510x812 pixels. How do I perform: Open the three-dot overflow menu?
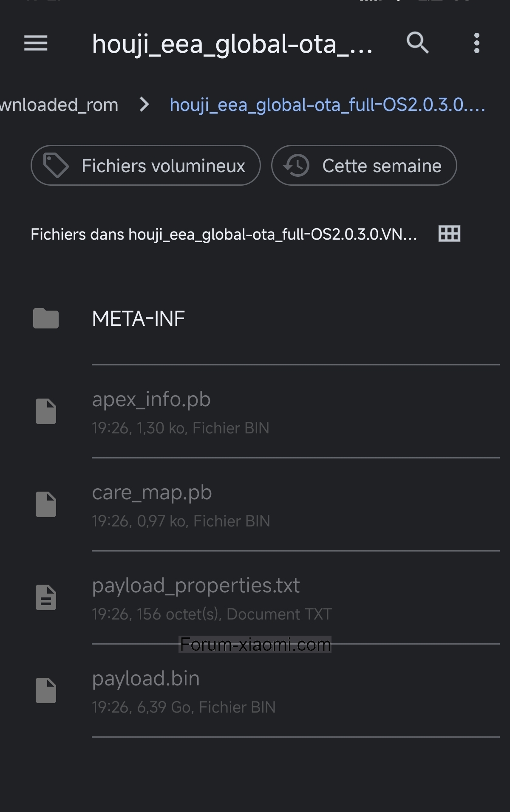[x=477, y=43]
